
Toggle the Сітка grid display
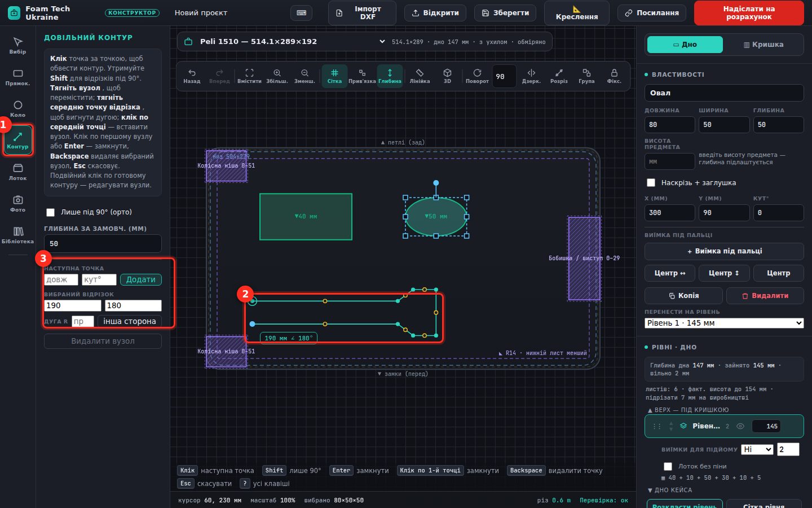[334, 76]
